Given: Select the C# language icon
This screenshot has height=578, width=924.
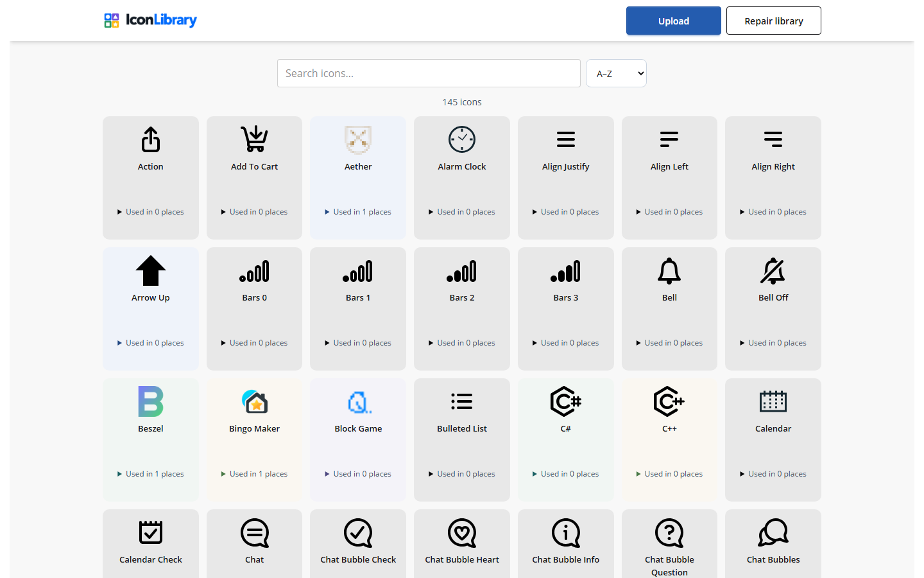Looking at the screenshot, I should coord(566,401).
